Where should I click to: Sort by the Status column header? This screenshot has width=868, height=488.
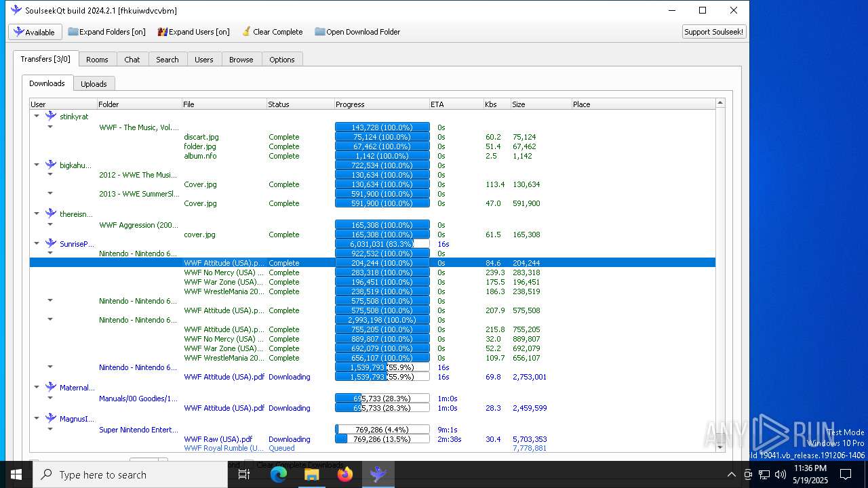point(300,104)
